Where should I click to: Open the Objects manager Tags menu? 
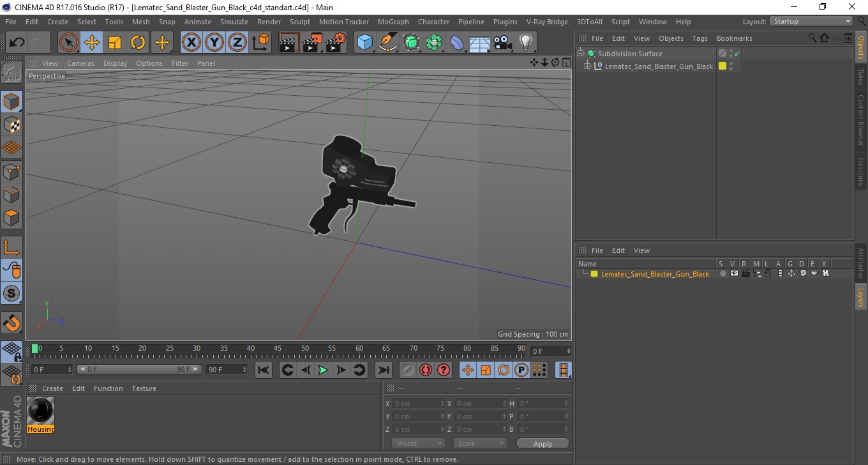click(x=700, y=38)
